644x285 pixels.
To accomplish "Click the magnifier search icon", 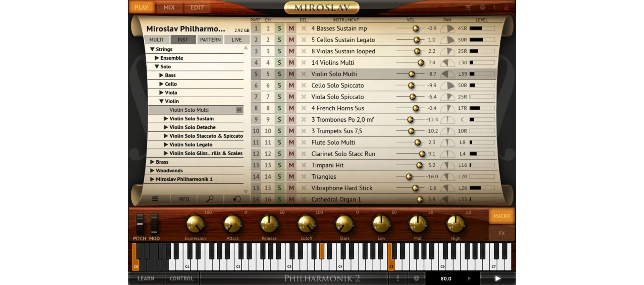I will [x=210, y=199].
